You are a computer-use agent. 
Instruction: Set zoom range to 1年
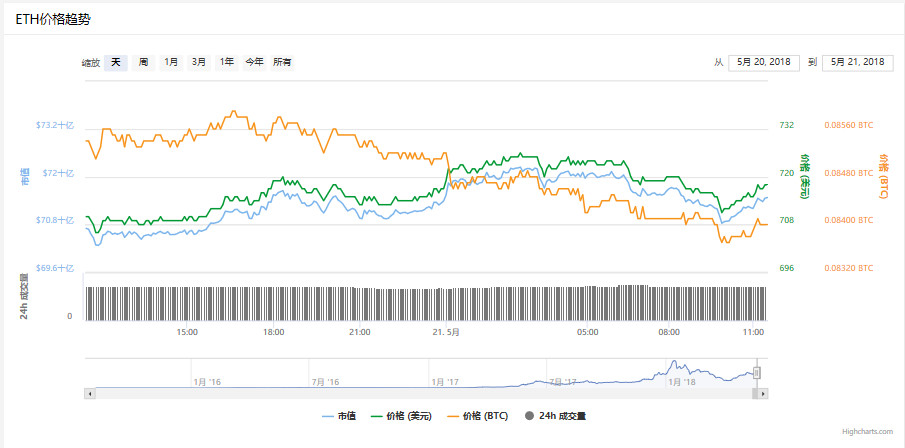[228, 62]
